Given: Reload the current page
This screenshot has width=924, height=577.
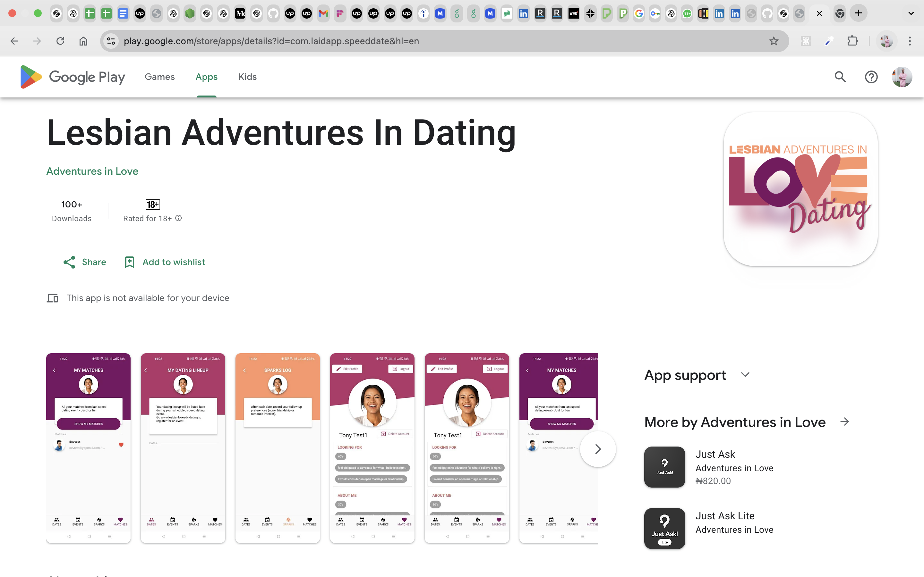Looking at the screenshot, I should click(60, 41).
